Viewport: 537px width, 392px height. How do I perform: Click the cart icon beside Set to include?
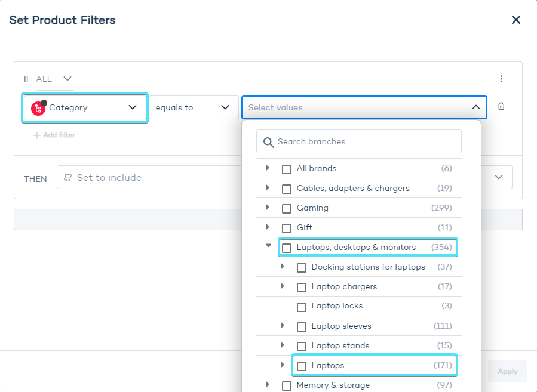point(67,177)
